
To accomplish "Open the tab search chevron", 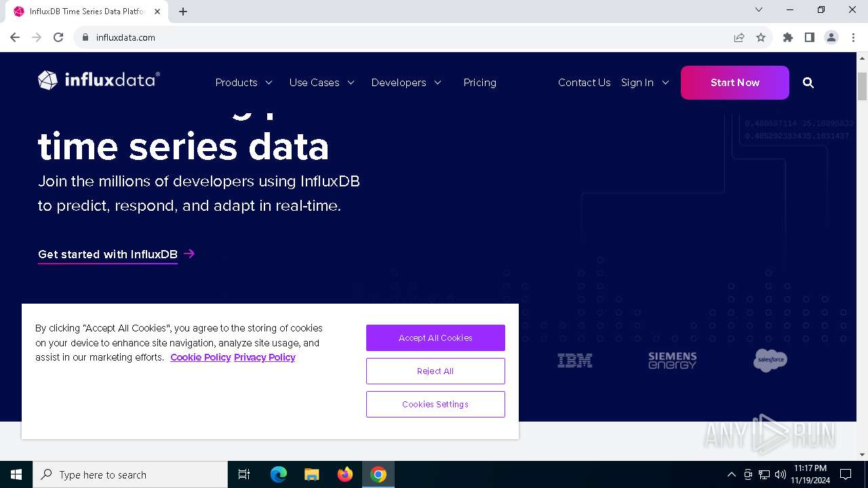I will 759,9.
